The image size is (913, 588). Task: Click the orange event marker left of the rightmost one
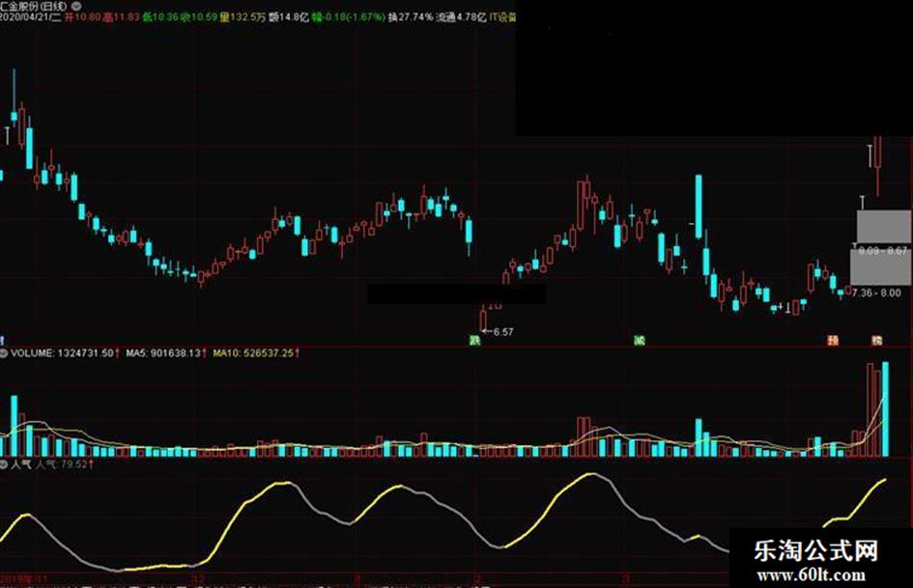833,340
